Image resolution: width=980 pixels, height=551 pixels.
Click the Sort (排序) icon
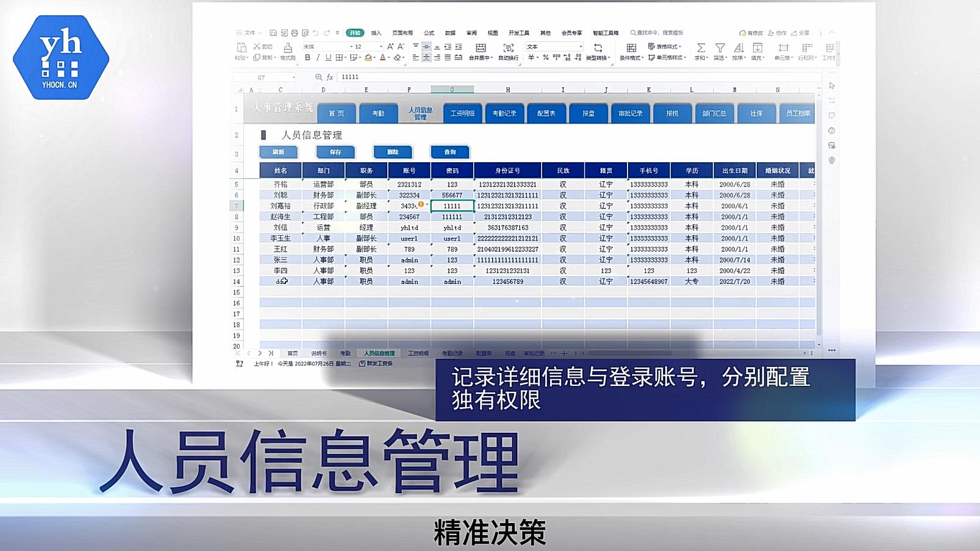click(x=738, y=48)
